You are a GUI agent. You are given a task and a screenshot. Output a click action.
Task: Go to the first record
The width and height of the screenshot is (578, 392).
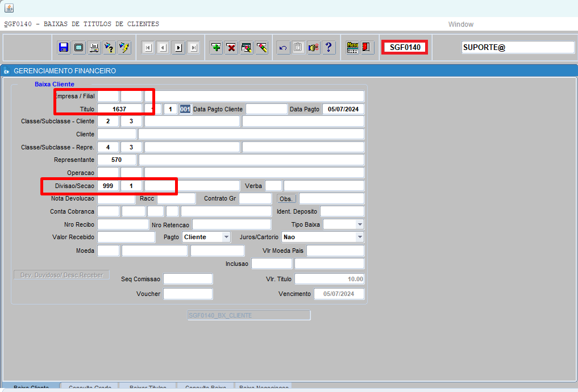(148, 48)
